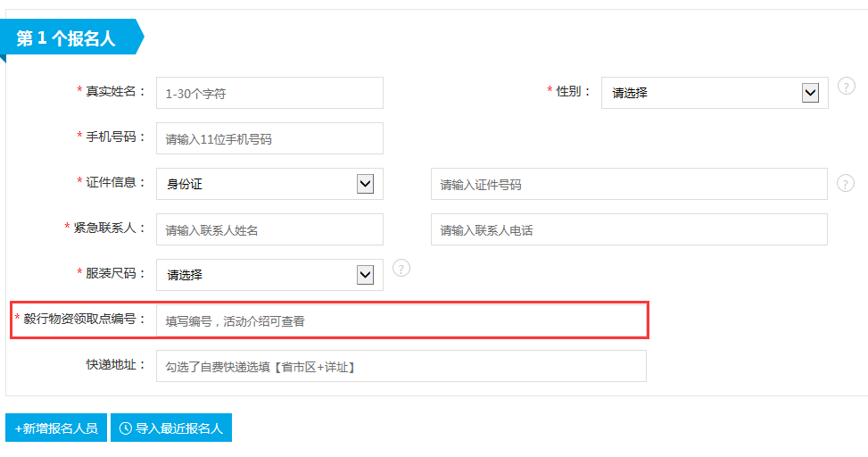868x457 pixels.
Task: Open the 服装尺码 size dropdown
Action: click(365, 275)
